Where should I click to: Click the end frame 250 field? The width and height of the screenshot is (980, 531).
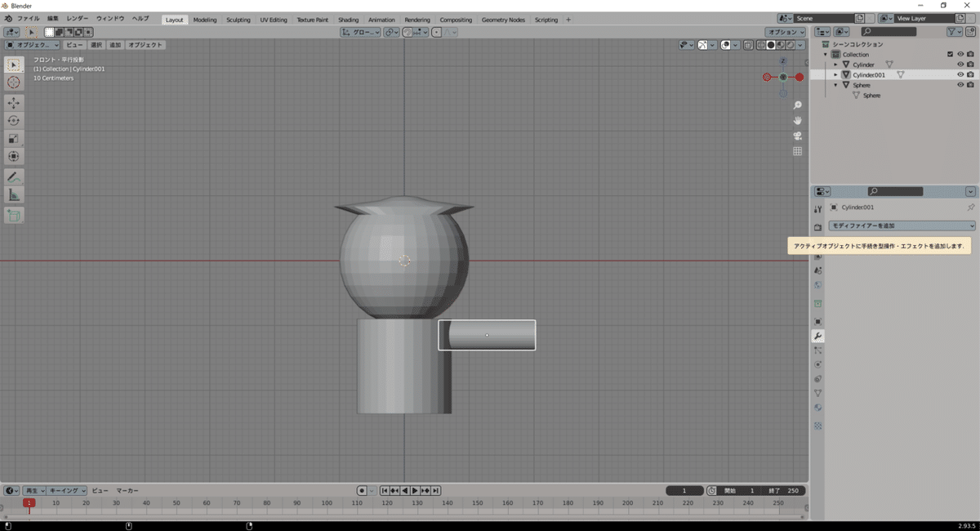click(x=784, y=490)
